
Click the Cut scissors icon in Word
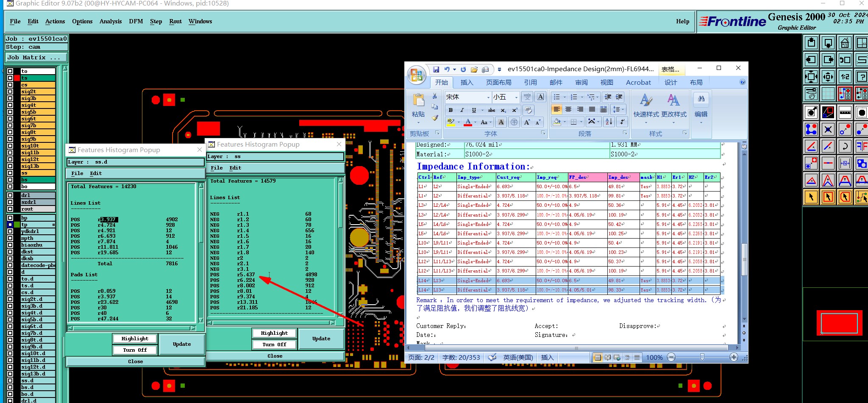(x=434, y=96)
